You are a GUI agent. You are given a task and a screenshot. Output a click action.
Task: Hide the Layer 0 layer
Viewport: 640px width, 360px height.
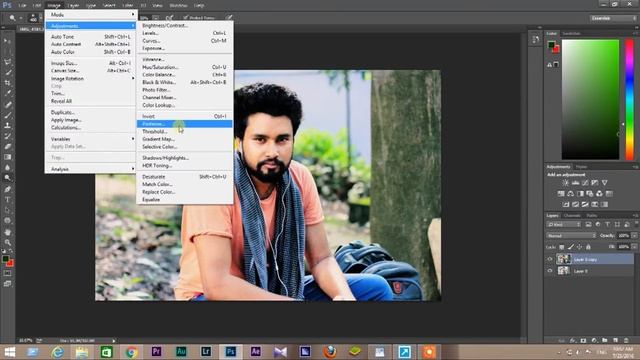550,271
